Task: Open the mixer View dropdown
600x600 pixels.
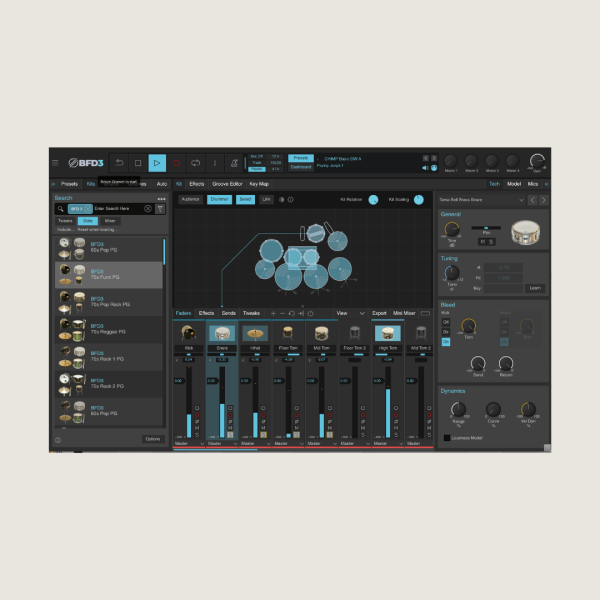Action: coord(351,313)
